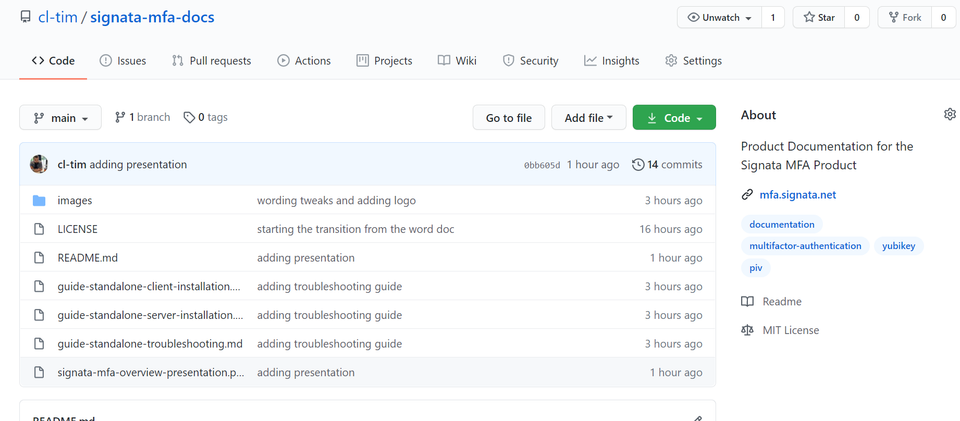
Task: Select the yubikey topic tag
Action: [899, 246]
